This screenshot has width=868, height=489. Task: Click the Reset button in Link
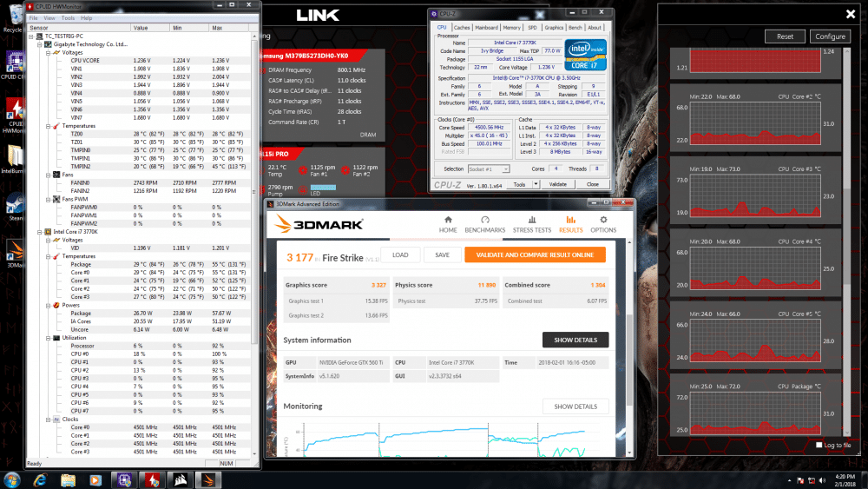coord(785,36)
